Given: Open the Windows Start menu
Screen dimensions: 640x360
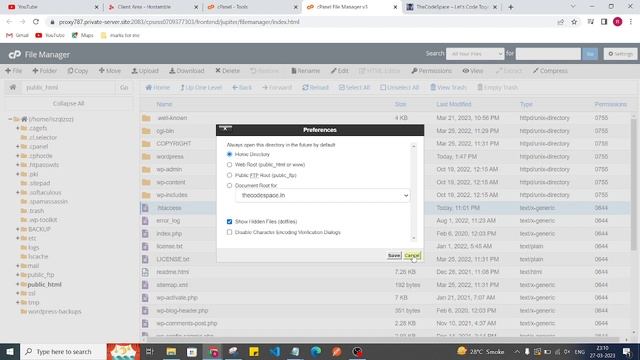Looking at the screenshot, I should (10, 351).
